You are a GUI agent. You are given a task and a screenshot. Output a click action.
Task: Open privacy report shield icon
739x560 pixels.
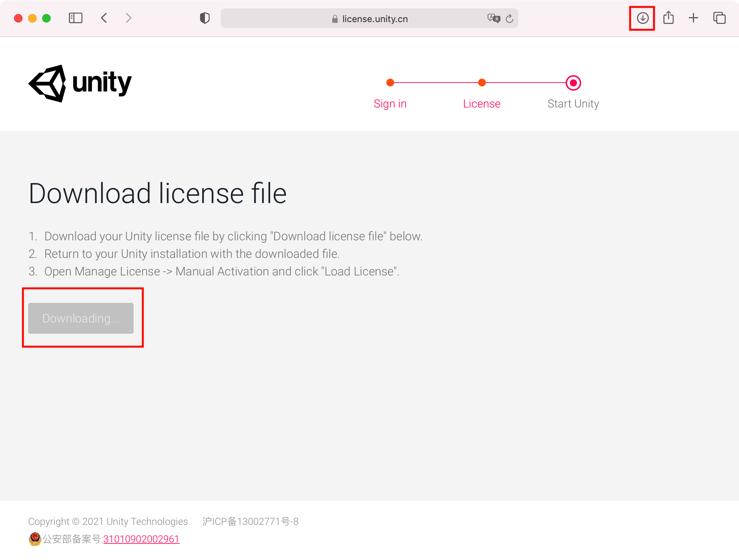[x=205, y=18]
